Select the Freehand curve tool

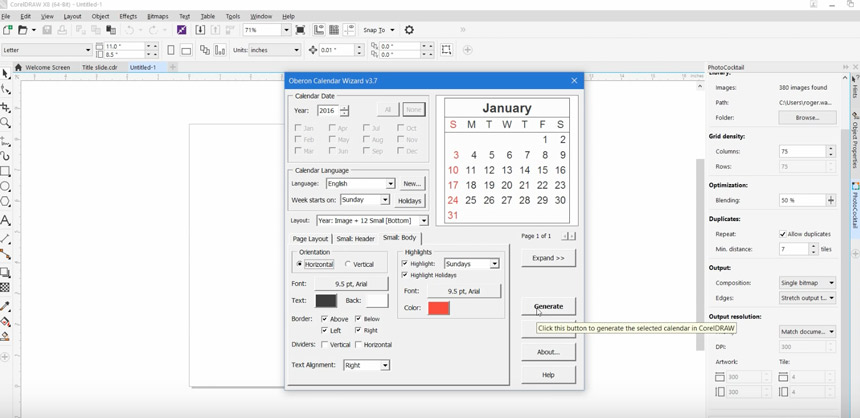tap(5, 142)
